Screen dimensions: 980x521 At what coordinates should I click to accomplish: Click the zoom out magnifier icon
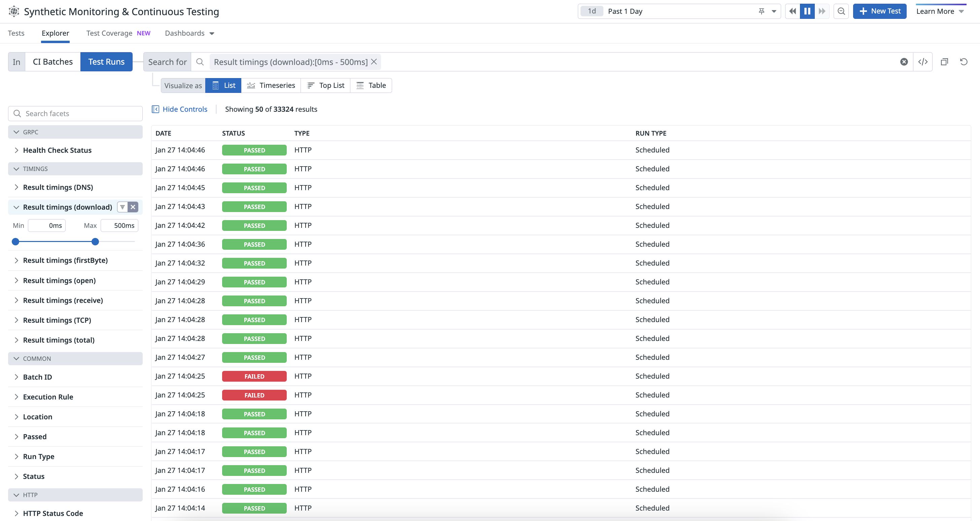click(841, 11)
